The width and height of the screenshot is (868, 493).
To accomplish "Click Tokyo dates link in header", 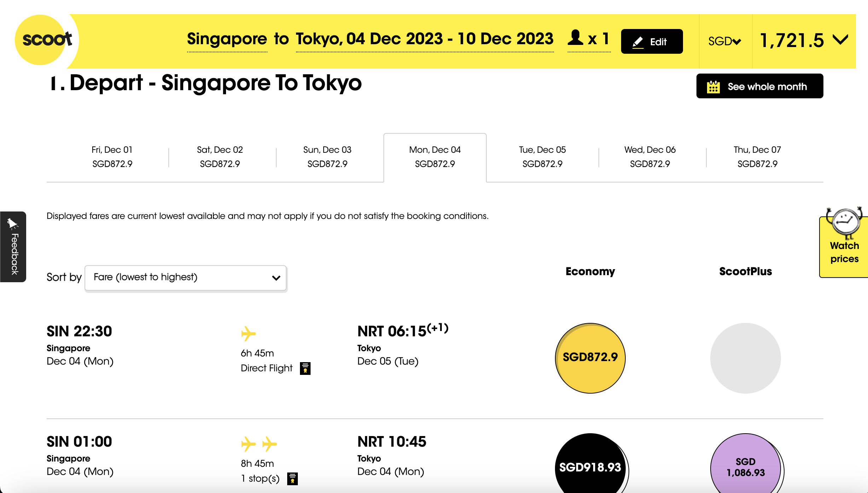I will coord(424,39).
